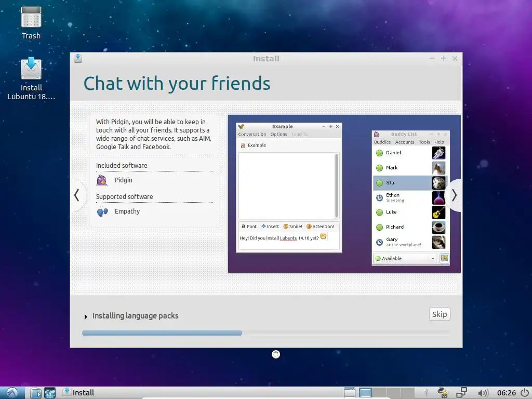532x399 pixels.
Task: Click the Bluetooth tray icon
Action: click(427, 393)
